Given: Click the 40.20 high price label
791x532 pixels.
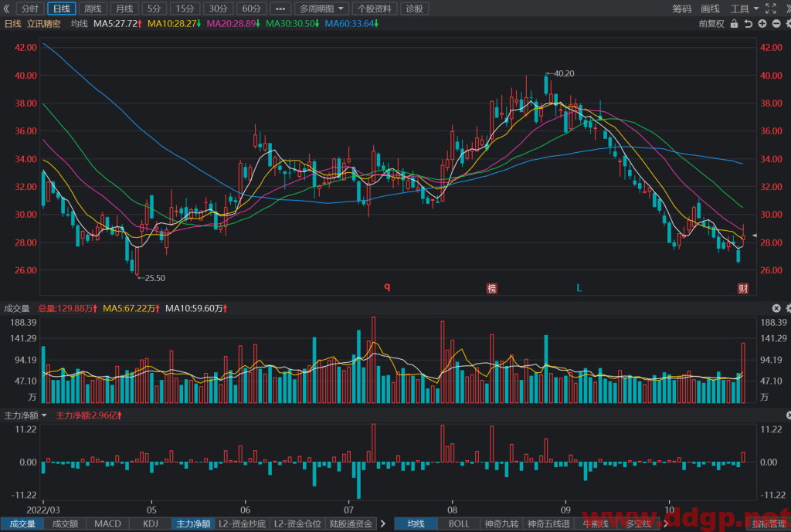Looking at the screenshot, I should pyautogui.click(x=563, y=73).
